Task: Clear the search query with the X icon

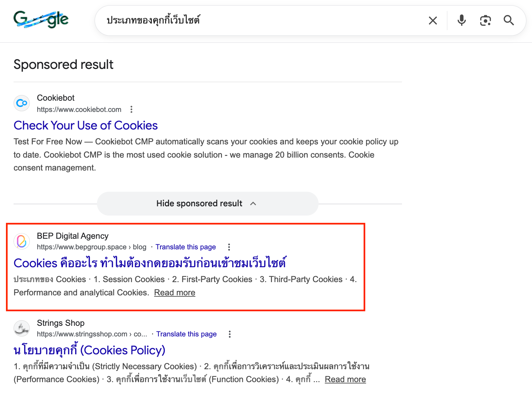Action: [x=432, y=21]
